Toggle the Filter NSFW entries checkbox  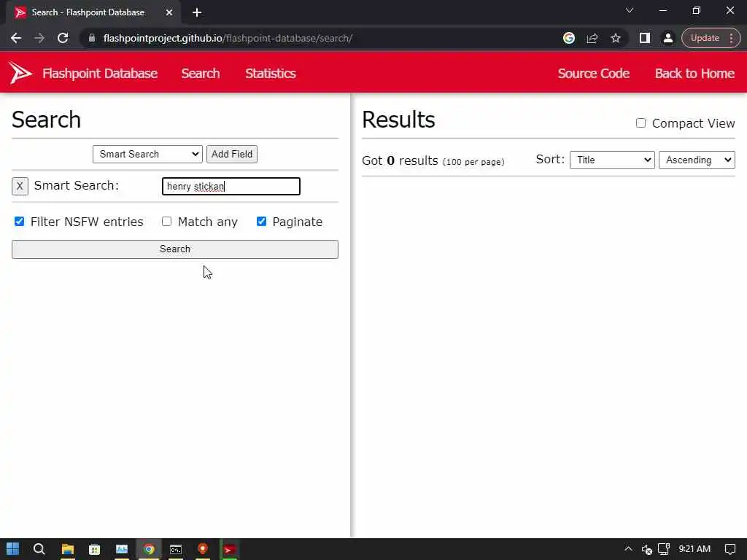click(x=19, y=222)
